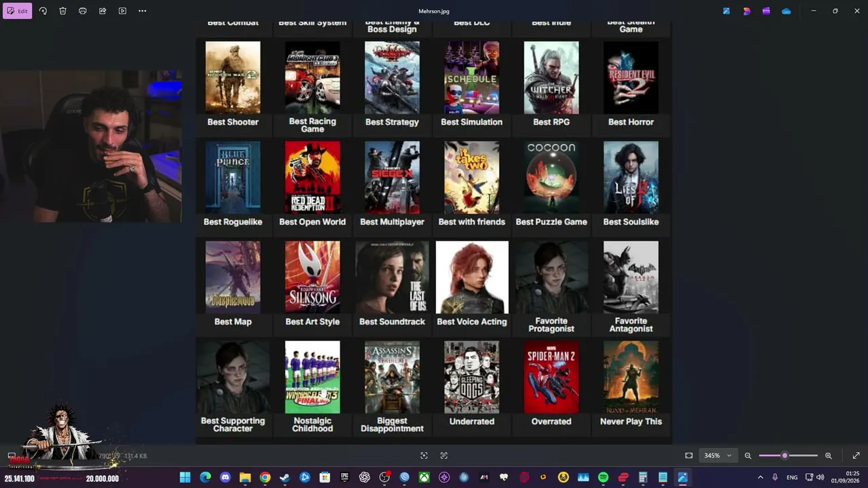This screenshot has width=868, height=488.
Task: Click the fit to window icon
Action: click(x=689, y=455)
